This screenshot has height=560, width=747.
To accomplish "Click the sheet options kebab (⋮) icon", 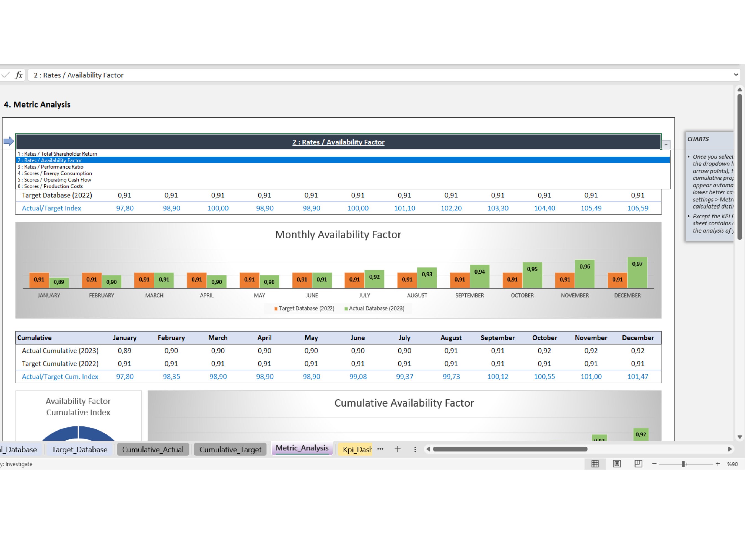I will [x=414, y=449].
